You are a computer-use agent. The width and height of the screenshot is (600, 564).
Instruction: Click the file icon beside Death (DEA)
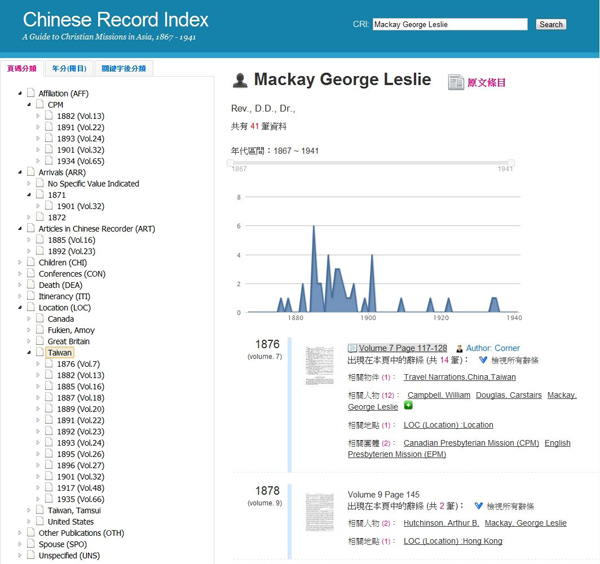[30, 285]
